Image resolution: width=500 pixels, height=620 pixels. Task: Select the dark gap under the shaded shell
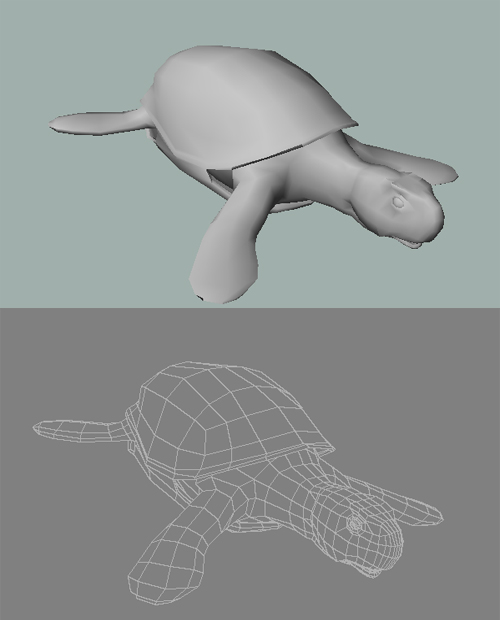click(221, 178)
